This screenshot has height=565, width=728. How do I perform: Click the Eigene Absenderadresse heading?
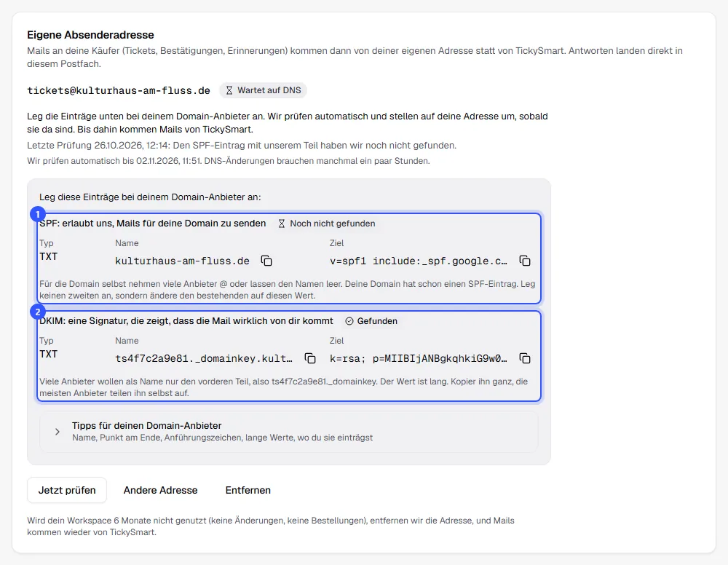click(90, 35)
